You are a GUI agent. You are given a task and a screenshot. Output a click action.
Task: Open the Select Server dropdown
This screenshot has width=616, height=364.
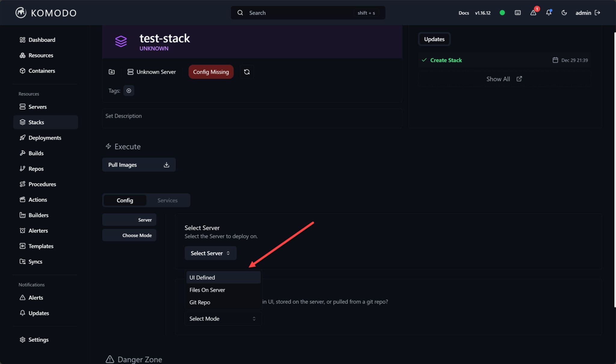point(210,253)
